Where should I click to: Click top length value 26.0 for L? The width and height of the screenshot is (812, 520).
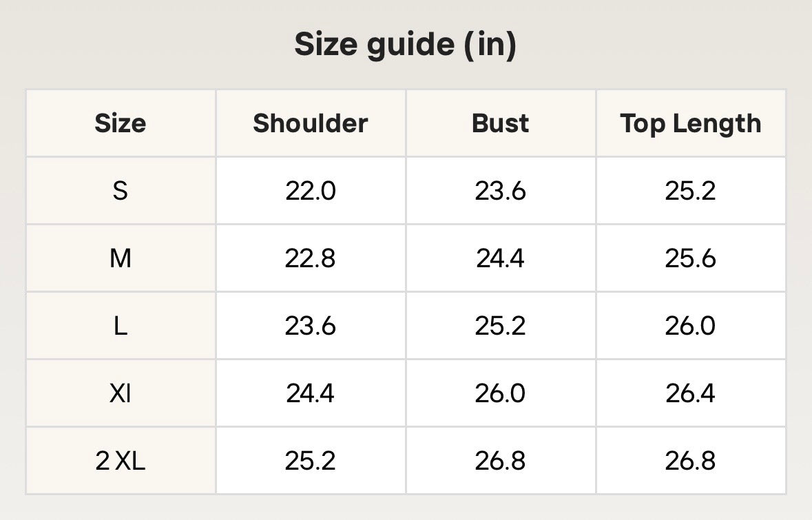point(690,326)
